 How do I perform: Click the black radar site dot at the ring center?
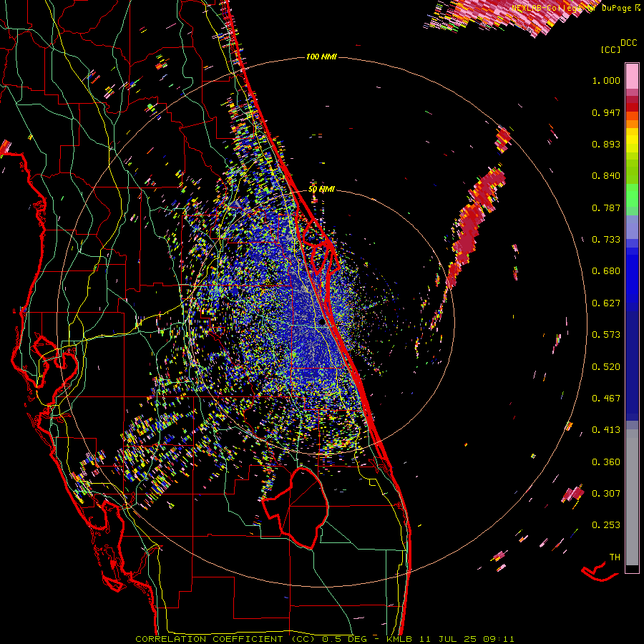tap(321, 322)
